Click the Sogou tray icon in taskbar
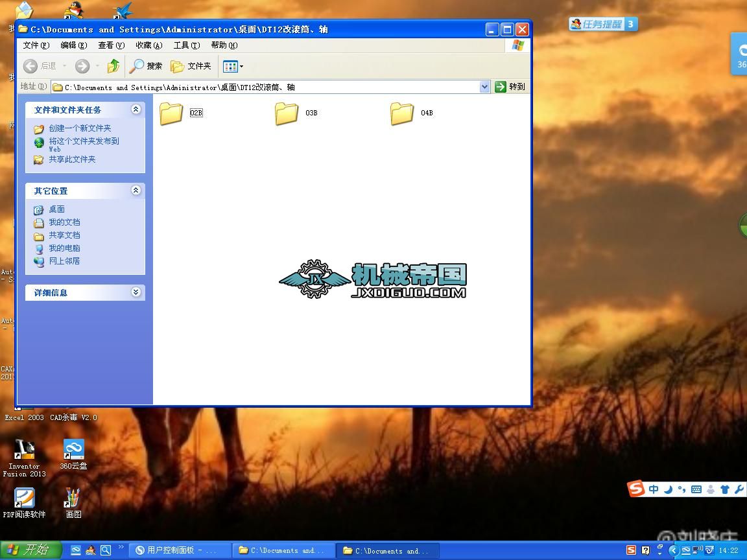 tap(631, 550)
